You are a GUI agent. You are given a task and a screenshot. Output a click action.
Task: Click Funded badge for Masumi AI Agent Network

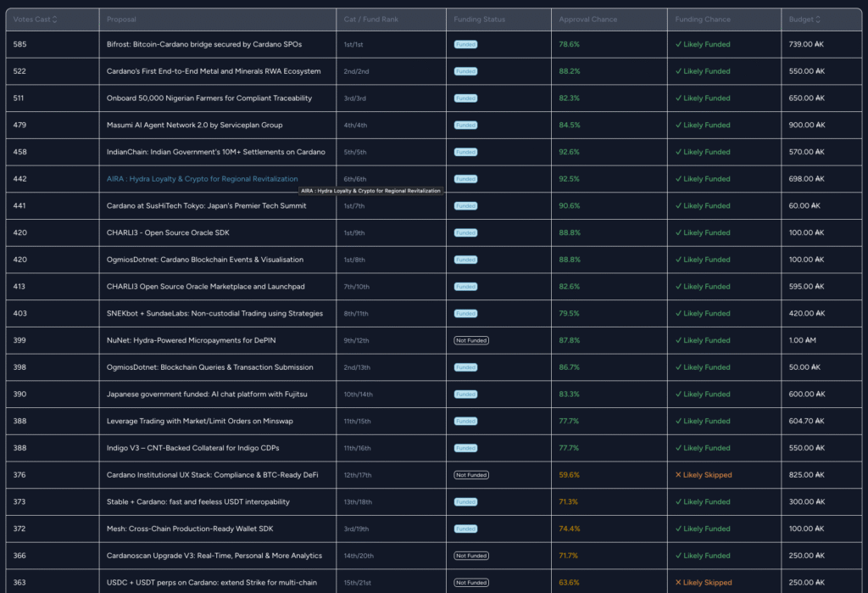[x=465, y=126]
